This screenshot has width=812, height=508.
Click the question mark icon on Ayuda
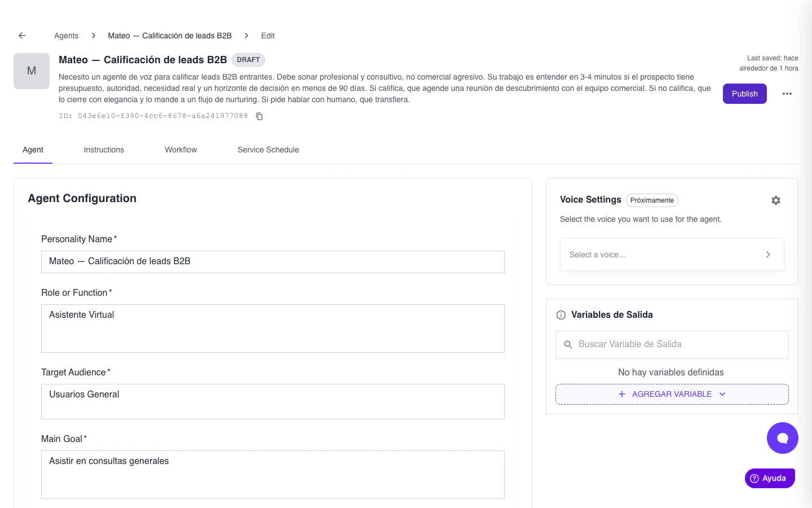pos(754,478)
